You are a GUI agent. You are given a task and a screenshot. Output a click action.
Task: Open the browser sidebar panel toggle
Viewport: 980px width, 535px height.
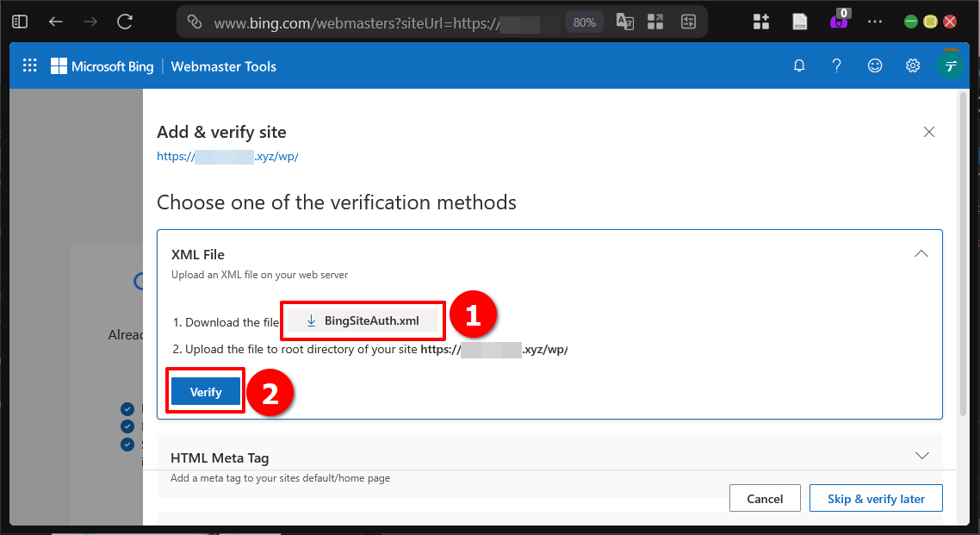(19, 22)
